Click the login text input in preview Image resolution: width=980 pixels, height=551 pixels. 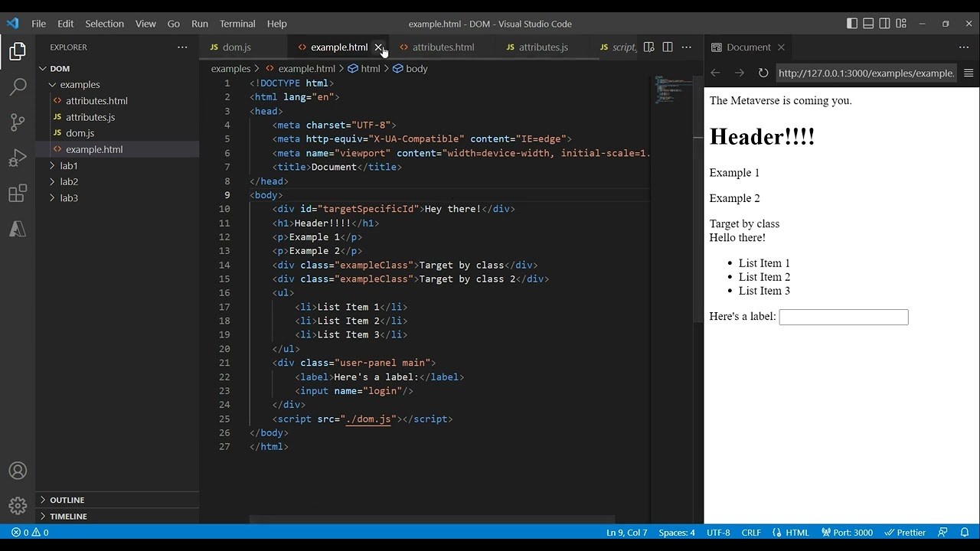[843, 317]
